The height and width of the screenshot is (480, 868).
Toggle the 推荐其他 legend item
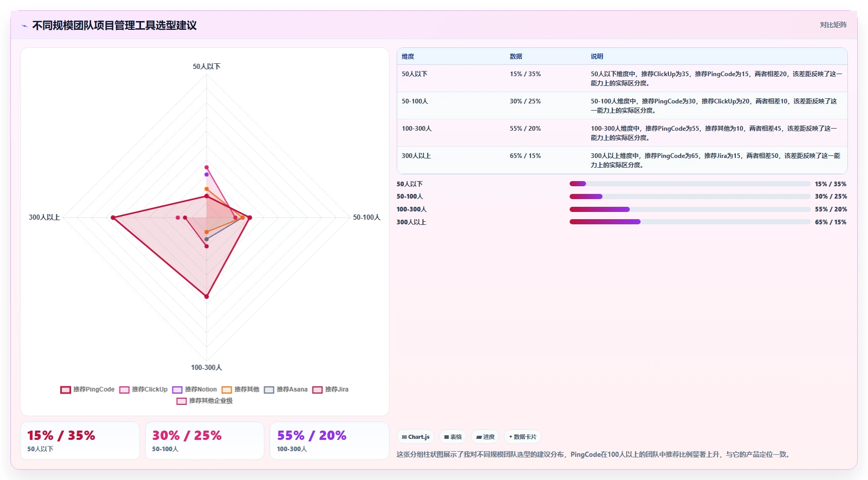[241, 389]
